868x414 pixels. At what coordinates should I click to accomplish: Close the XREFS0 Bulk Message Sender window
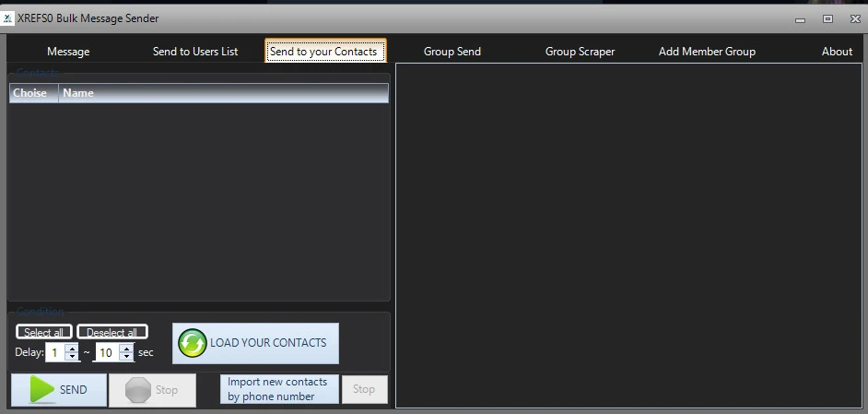855,18
